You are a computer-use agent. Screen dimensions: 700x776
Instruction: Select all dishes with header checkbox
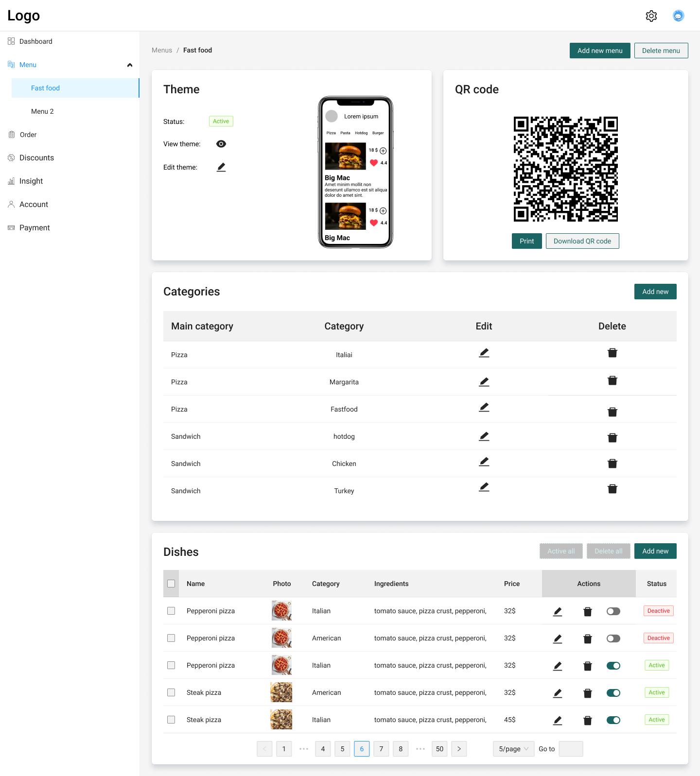pyautogui.click(x=171, y=584)
